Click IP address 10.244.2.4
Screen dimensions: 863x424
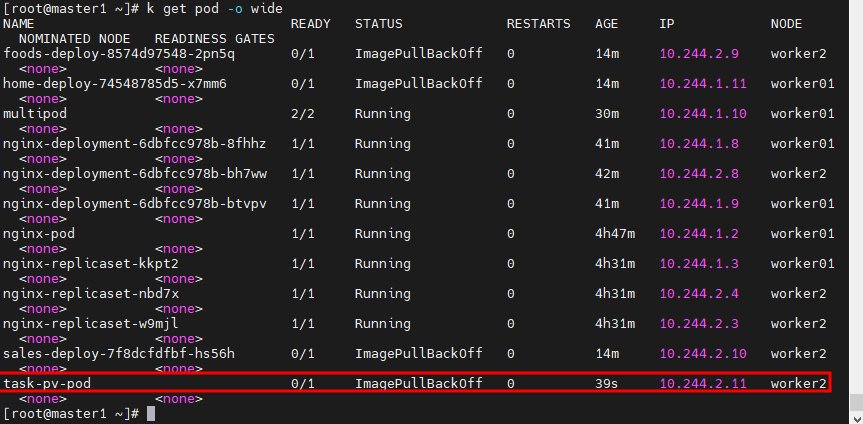pyautogui.click(x=699, y=293)
